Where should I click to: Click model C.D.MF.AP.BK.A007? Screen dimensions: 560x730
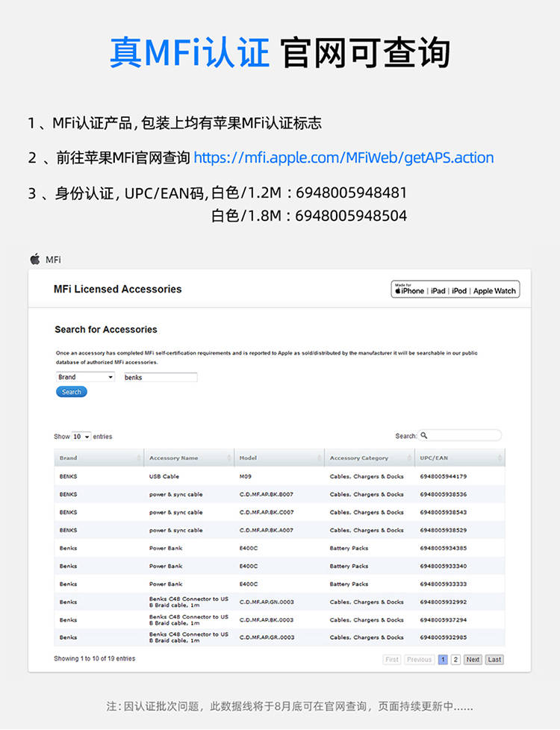click(267, 530)
